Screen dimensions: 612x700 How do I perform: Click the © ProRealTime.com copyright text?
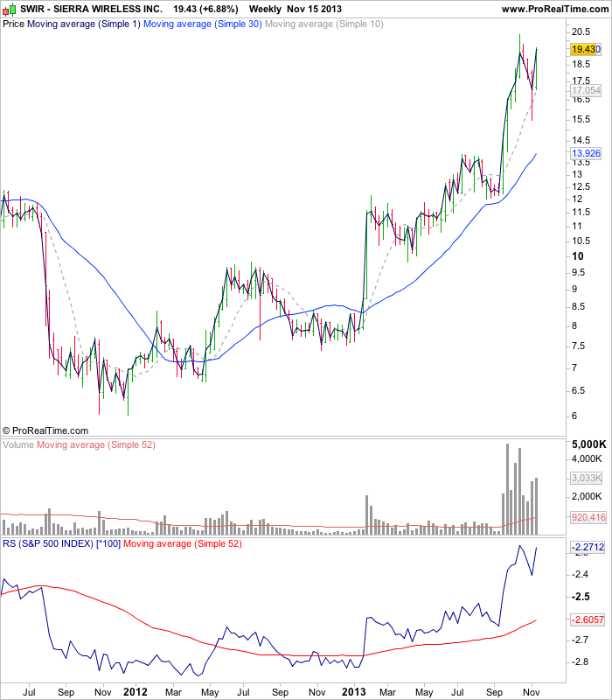coord(45,430)
